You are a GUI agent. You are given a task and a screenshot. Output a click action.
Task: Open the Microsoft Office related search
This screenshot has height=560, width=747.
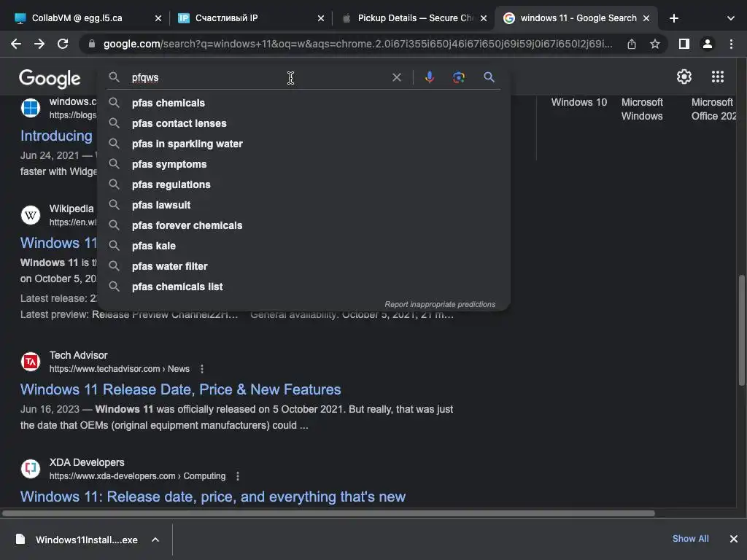click(x=713, y=109)
